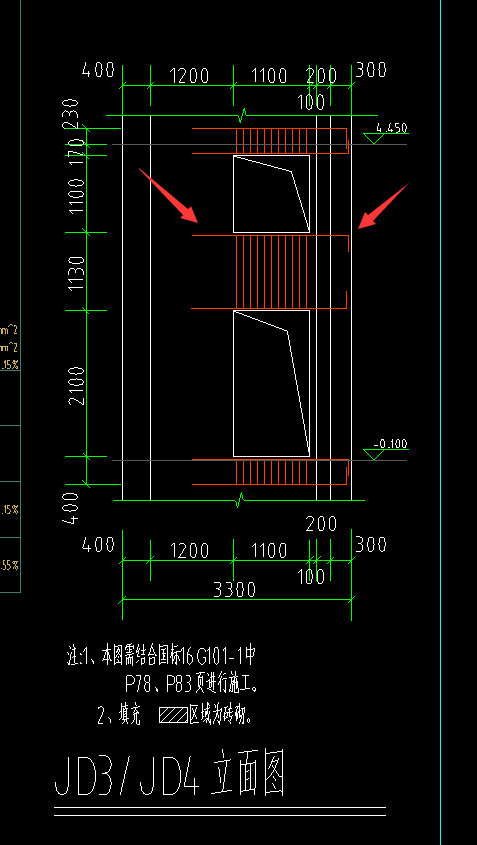The height and width of the screenshot is (845, 477).
Task: Select the hatch legend box in note 2
Action: pos(173,715)
